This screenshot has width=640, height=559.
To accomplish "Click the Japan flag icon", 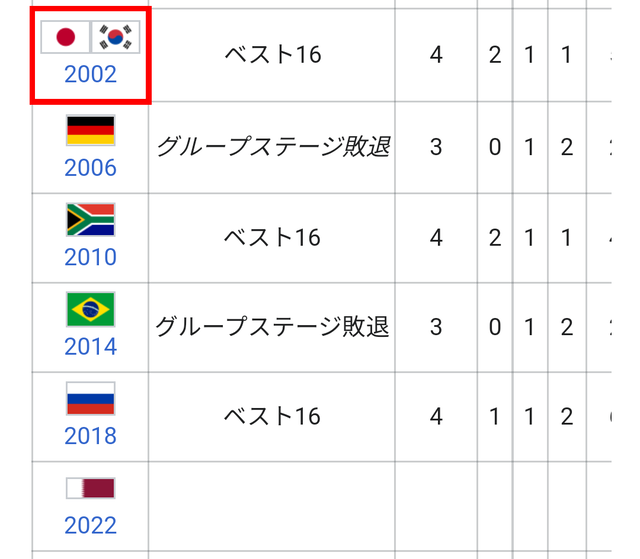I will [x=66, y=38].
